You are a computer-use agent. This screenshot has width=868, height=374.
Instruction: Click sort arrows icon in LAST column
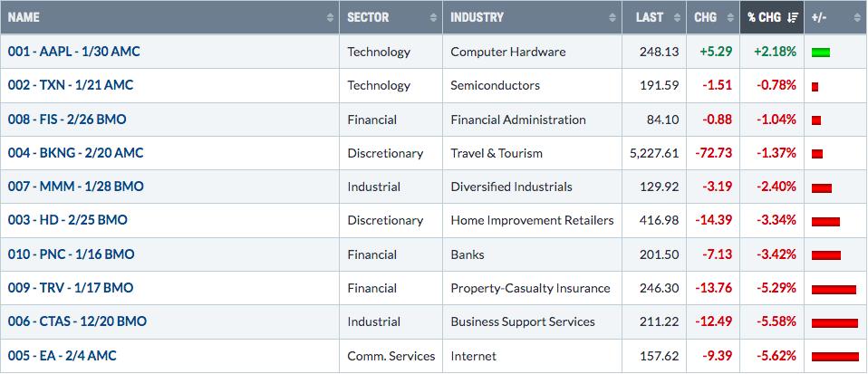[x=677, y=18]
